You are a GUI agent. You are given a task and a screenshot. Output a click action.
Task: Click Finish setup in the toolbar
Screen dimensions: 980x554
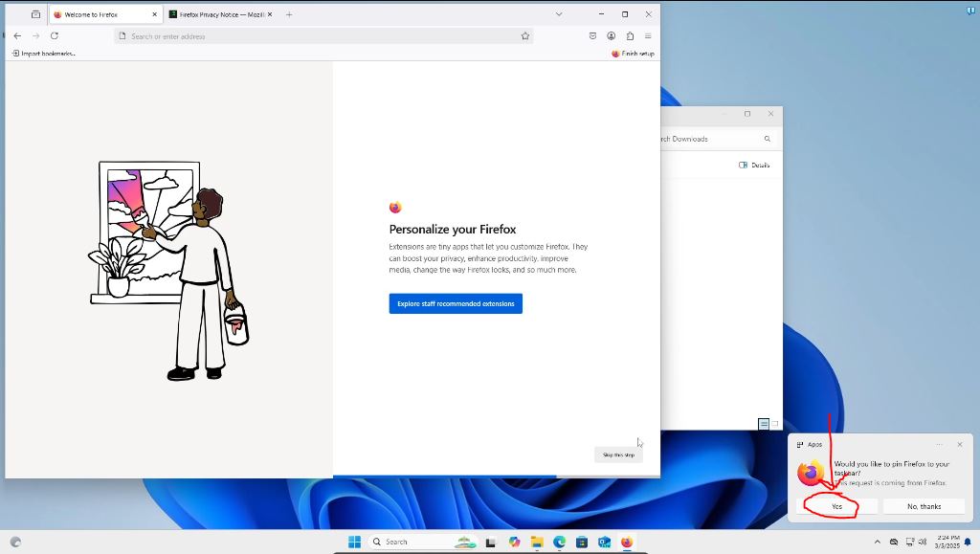[633, 54]
